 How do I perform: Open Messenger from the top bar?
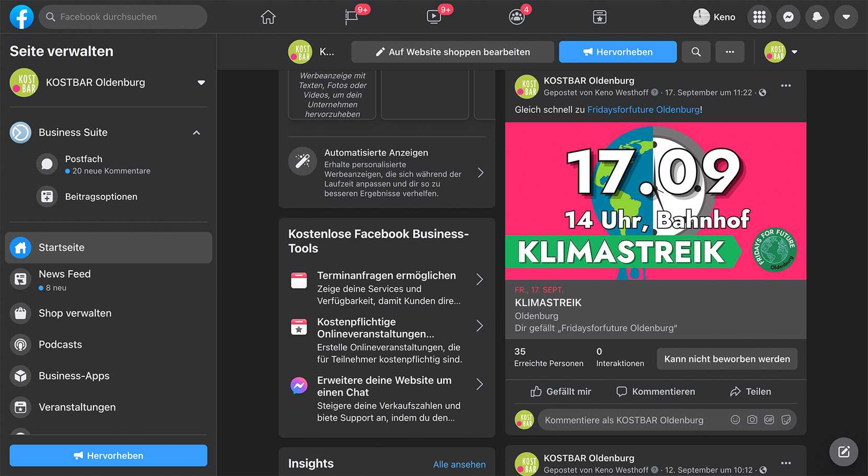coord(788,17)
